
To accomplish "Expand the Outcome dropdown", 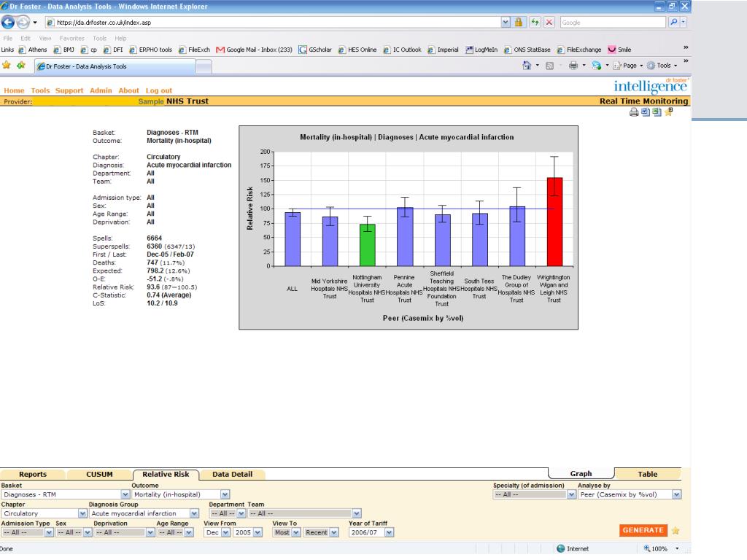I will pos(225,495).
